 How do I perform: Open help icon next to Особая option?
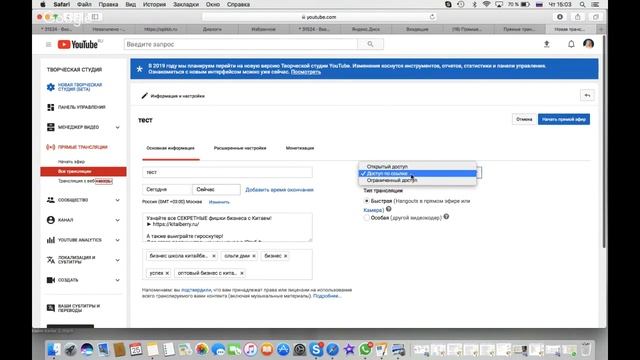tap(446, 217)
